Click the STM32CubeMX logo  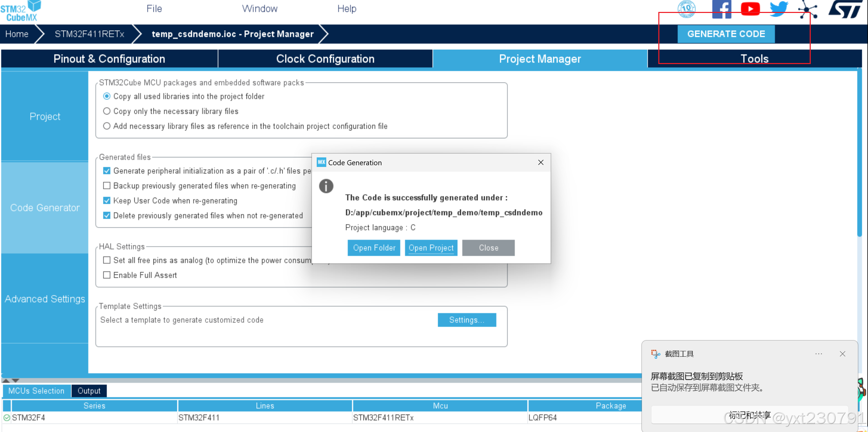(x=21, y=11)
